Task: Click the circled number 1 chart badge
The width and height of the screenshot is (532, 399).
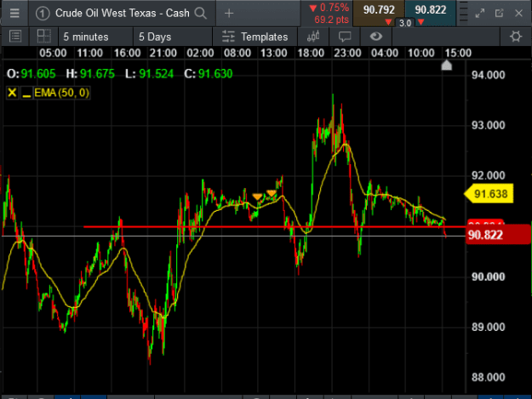Action: pyautogui.click(x=43, y=14)
